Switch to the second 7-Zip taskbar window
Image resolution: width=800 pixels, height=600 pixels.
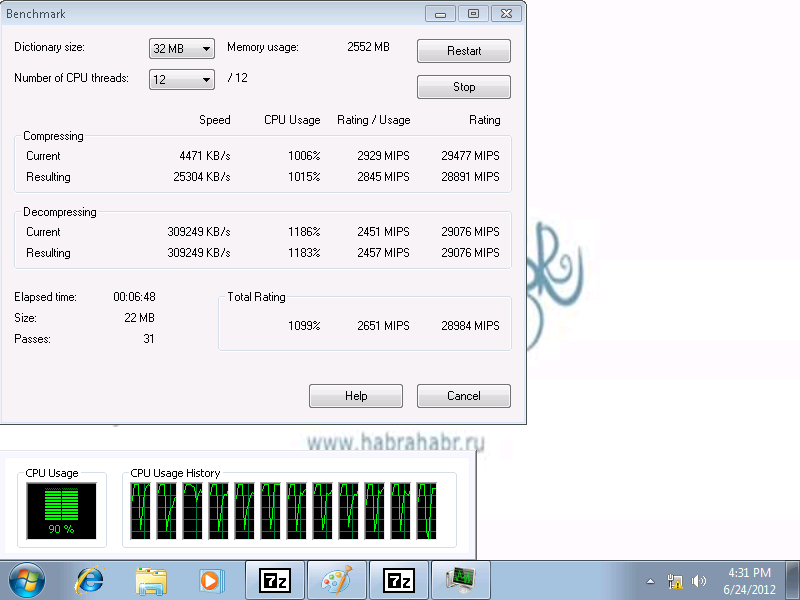(398, 581)
